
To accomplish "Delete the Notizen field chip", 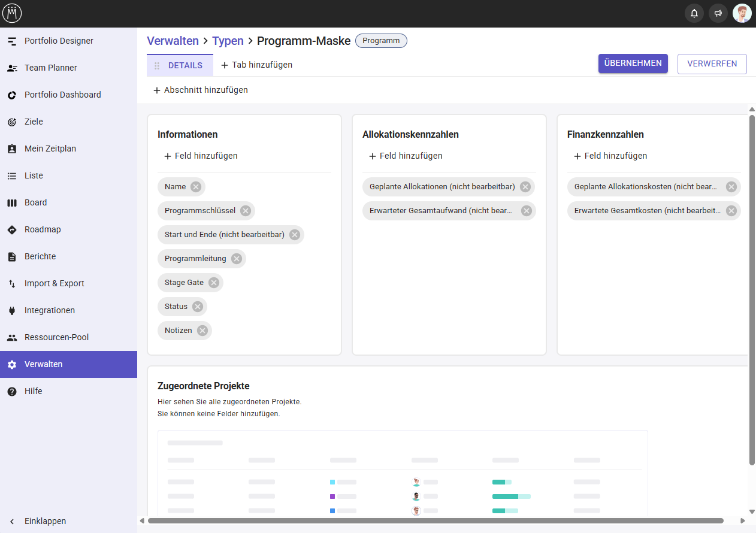I will click(x=202, y=331).
